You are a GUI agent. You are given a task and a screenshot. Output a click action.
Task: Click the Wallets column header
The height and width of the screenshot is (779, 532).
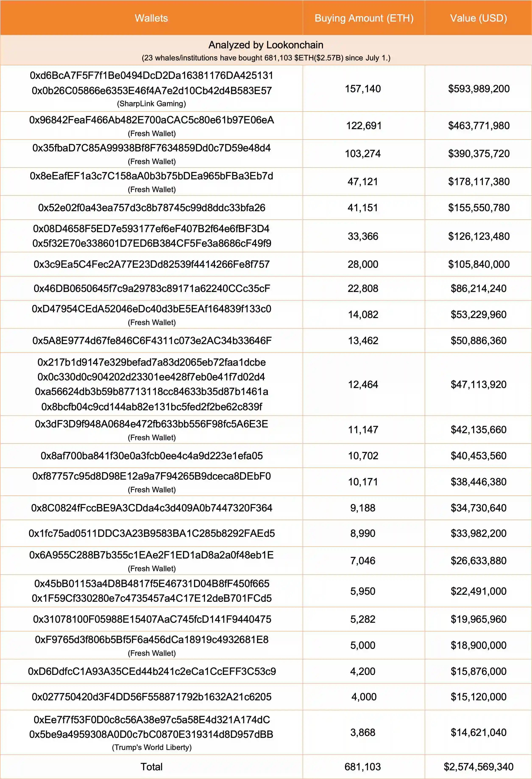coord(151,18)
